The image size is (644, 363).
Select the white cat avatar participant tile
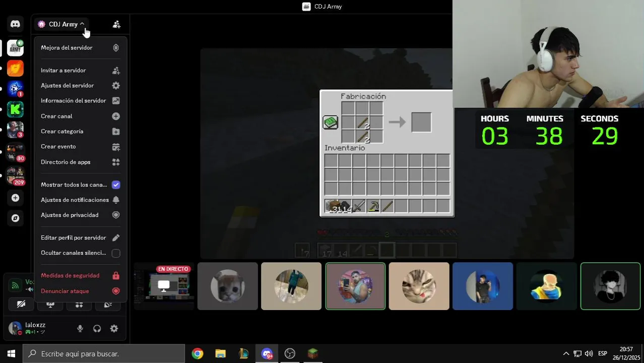(228, 286)
